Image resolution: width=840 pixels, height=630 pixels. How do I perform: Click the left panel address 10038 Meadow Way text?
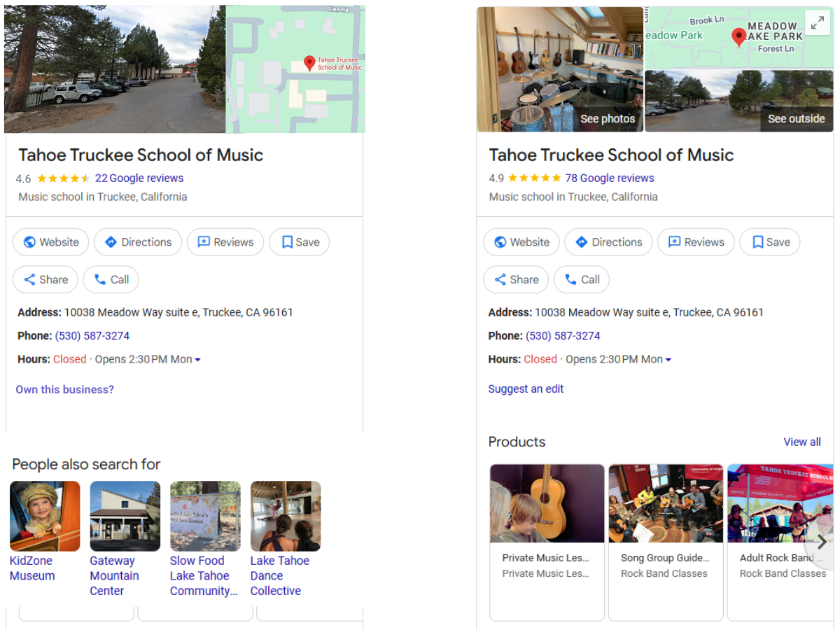coord(178,312)
